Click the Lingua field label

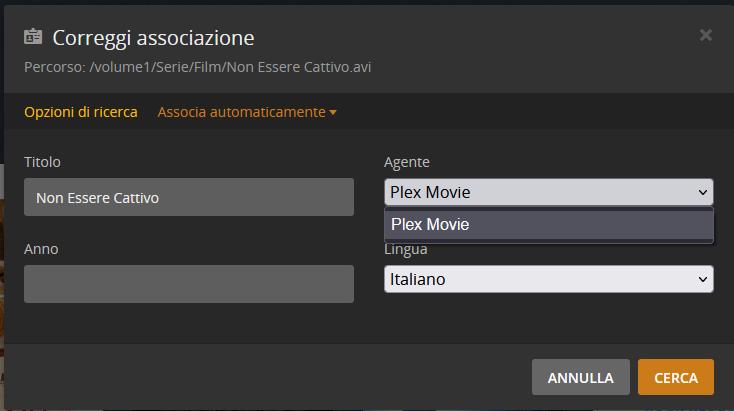pos(407,250)
